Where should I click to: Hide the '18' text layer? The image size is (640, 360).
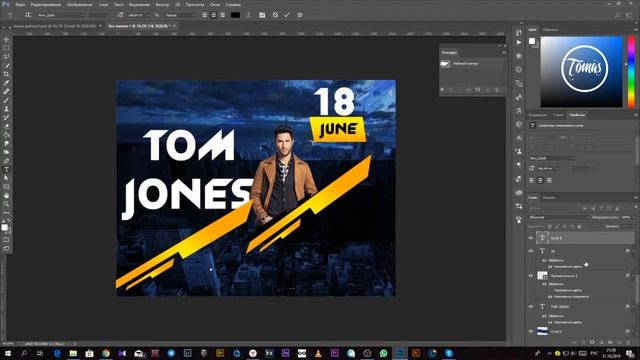coord(531,251)
